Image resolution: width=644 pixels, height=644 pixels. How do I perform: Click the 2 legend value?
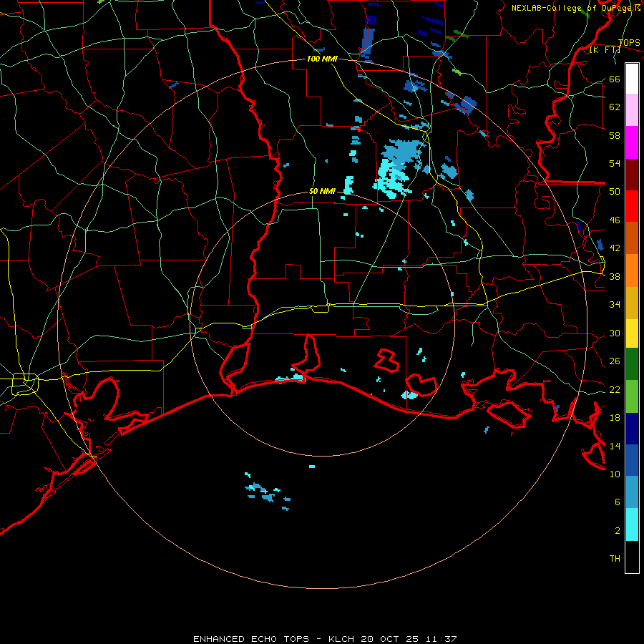point(618,531)
